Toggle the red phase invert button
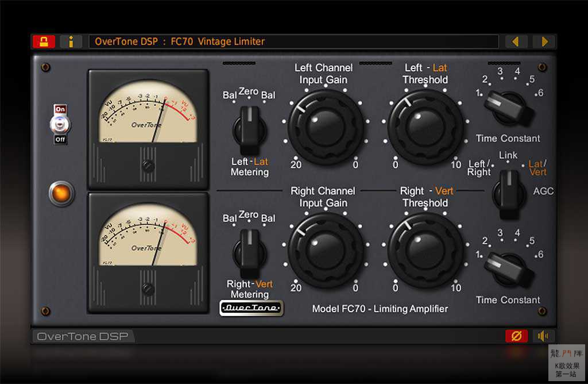This screenshot has height=384, width=588. [516, 336]
